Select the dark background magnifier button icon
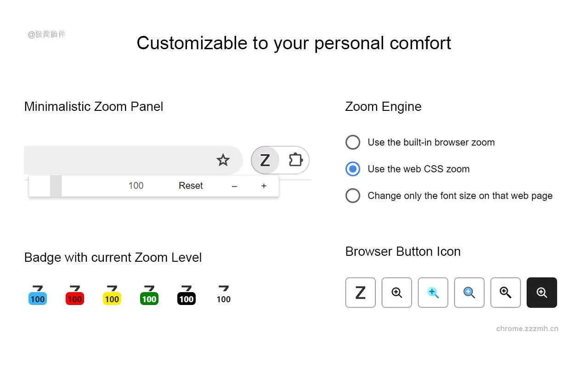The height and width of the screenshot is (368, 588). [x=542, y=293]
